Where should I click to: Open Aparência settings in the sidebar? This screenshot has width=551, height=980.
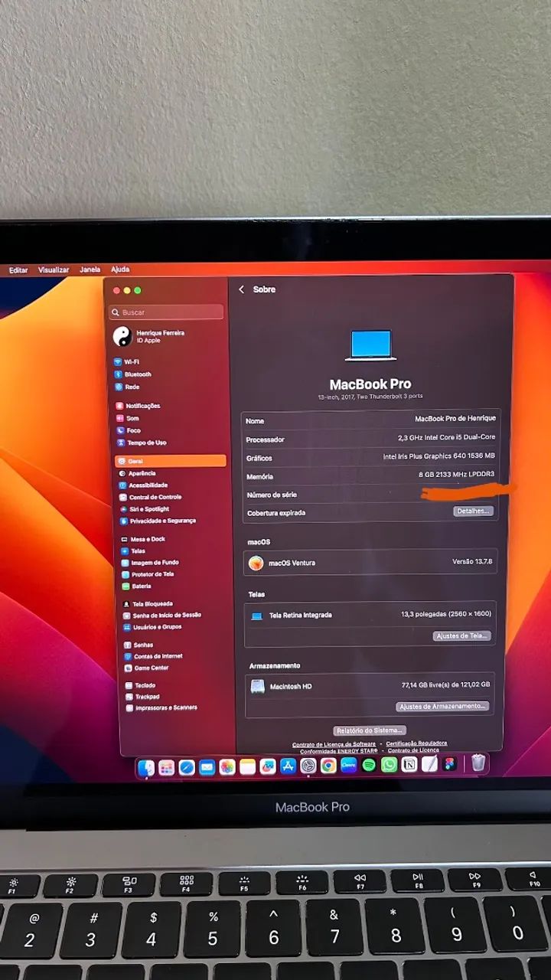tap(137, 473)
